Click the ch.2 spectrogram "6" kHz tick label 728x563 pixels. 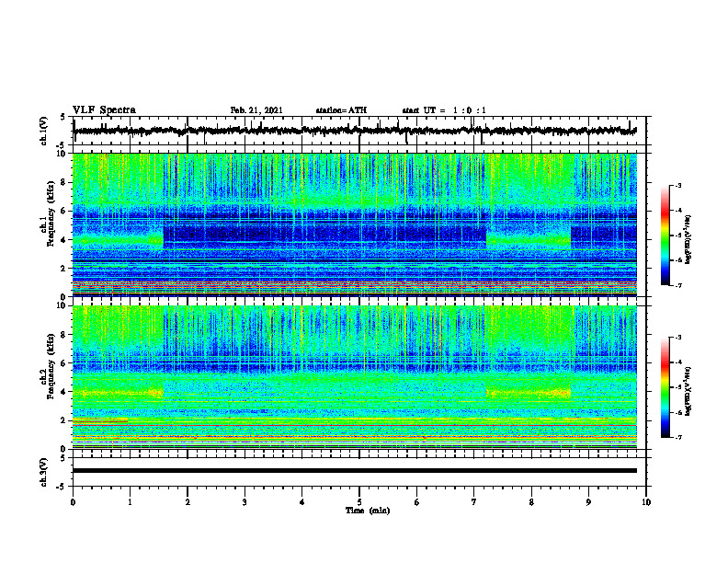[x=63, y=363]
